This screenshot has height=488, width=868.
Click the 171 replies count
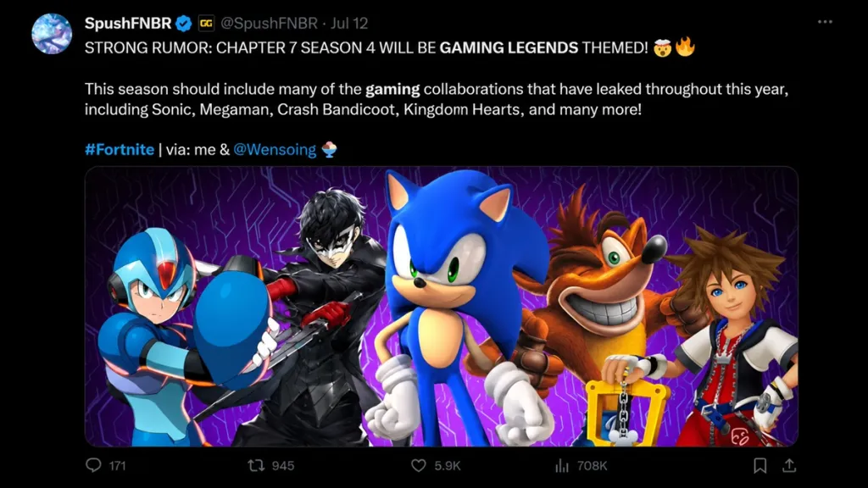(117, 466)
